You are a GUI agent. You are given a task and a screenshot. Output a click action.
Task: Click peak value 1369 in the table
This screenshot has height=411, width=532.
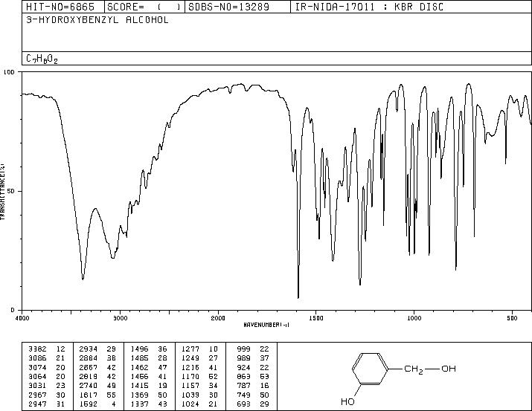[x=139, y=395]
